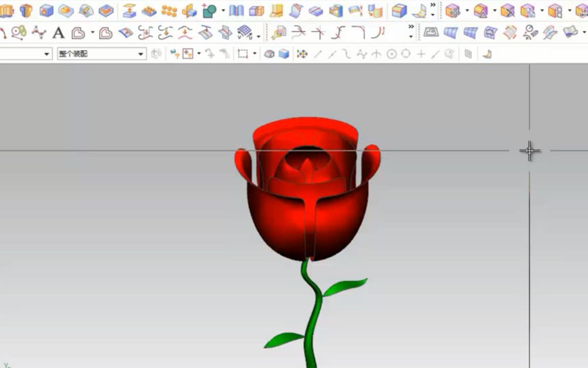
Task: Select the Mirror Feature tool
Action: (189, 11)
